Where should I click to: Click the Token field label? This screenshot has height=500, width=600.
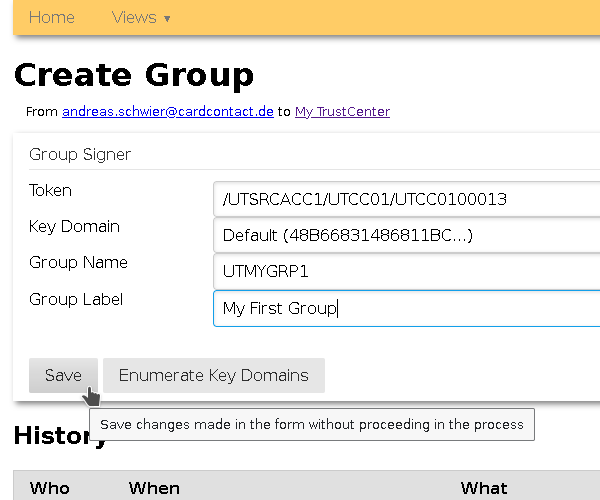click(50, 191)
